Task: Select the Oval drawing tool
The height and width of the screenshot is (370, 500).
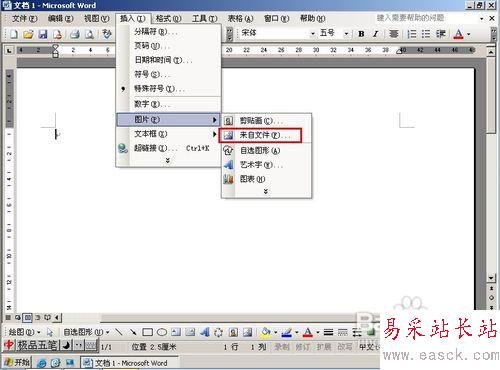Action: [162, 332]
